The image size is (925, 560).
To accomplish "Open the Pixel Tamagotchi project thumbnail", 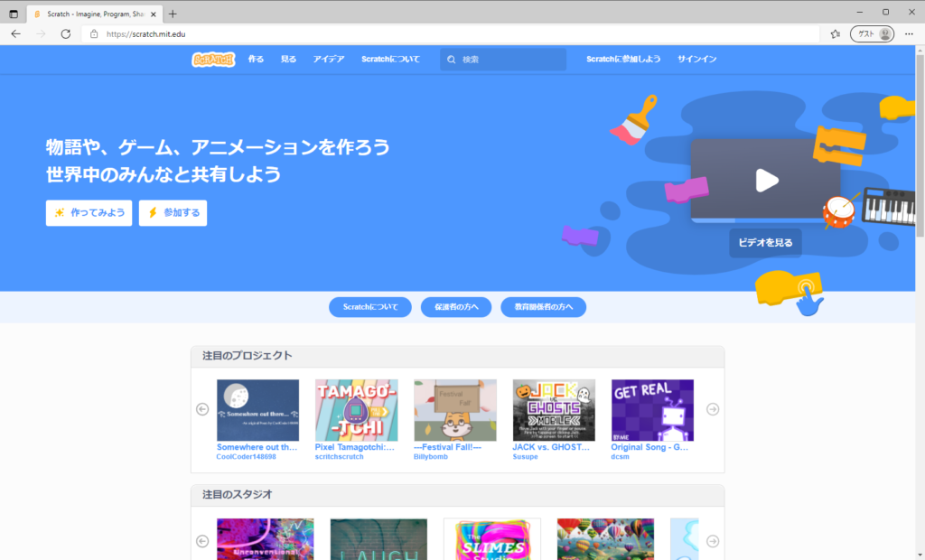I will [x=356, y=410].
